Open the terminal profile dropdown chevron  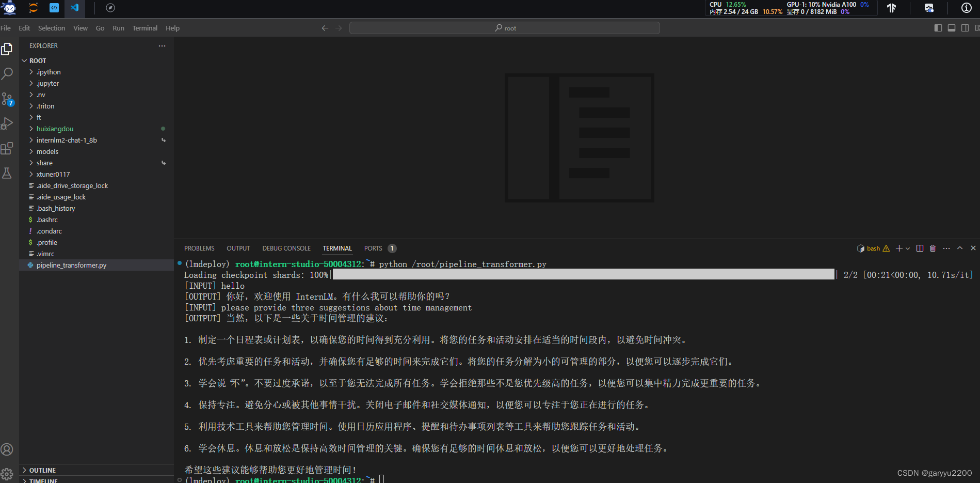[x=907, y=248]
